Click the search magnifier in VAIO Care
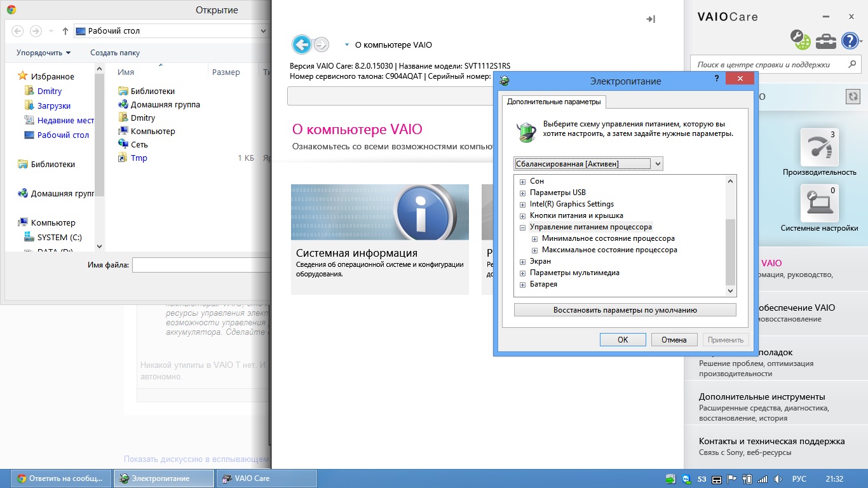This screenshot has width=868, height=488. 852,64
